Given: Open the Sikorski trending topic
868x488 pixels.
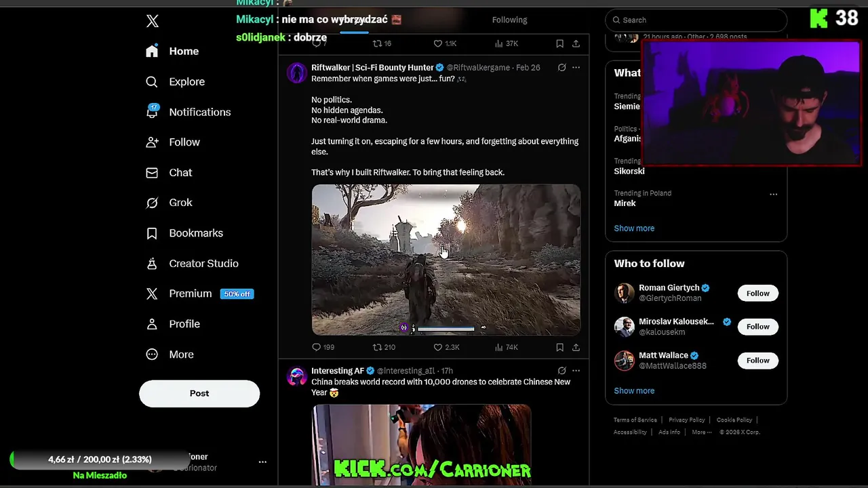Looking at the screenshot, I should [629, 171].
